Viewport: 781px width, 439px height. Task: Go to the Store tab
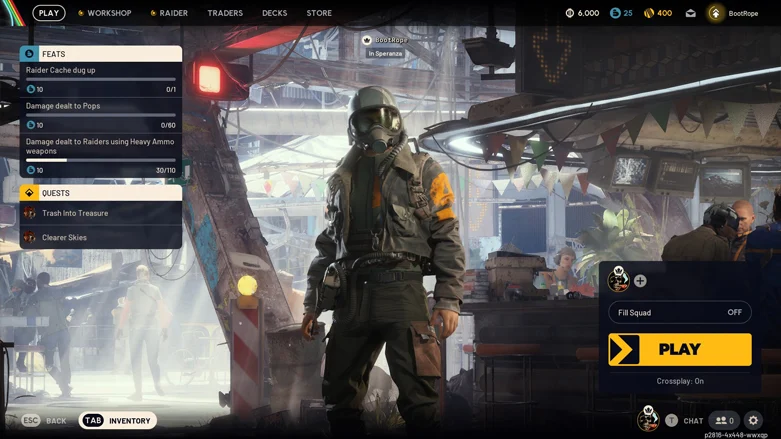point(319,13)
